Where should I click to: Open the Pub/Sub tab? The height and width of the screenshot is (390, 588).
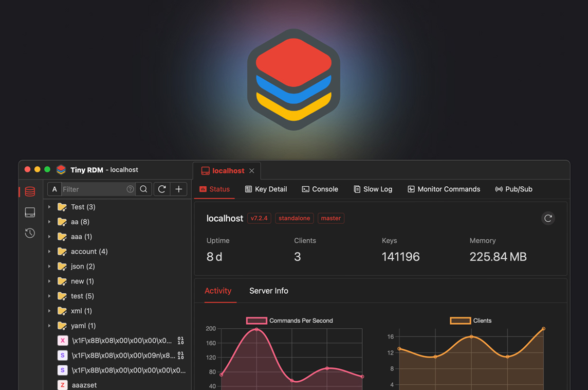514,189
